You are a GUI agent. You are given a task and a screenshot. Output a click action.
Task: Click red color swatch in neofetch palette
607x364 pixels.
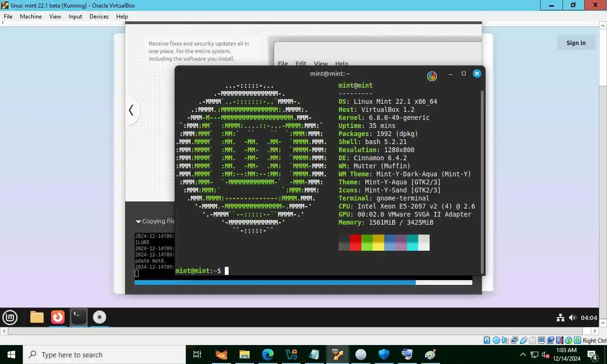point(356,243)
